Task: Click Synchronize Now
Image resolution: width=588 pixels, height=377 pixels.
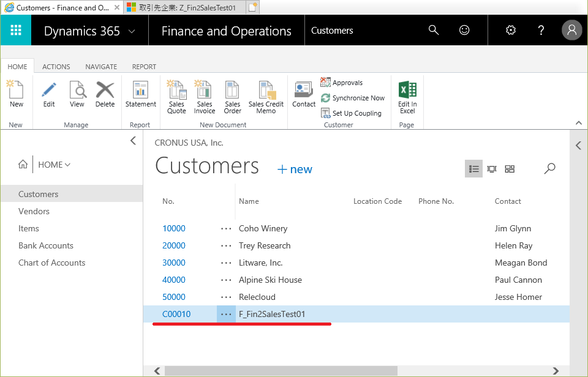Action: [353, 98]
